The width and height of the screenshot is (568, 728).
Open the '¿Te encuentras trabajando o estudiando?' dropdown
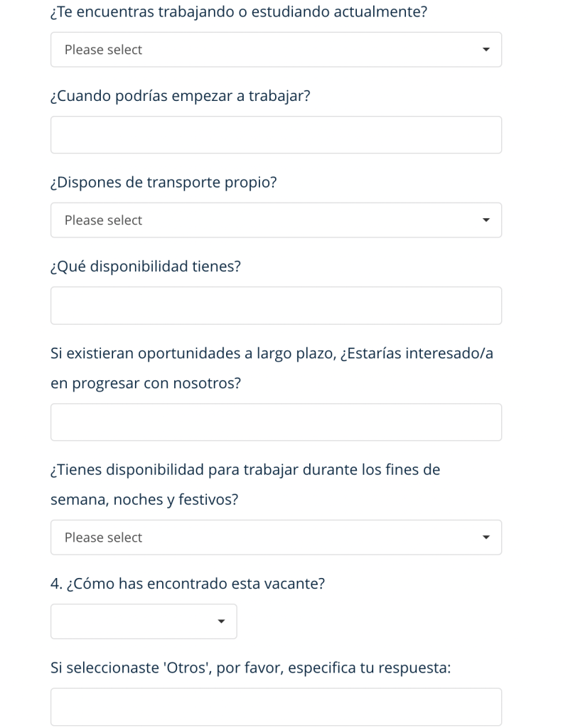point(276,49)
